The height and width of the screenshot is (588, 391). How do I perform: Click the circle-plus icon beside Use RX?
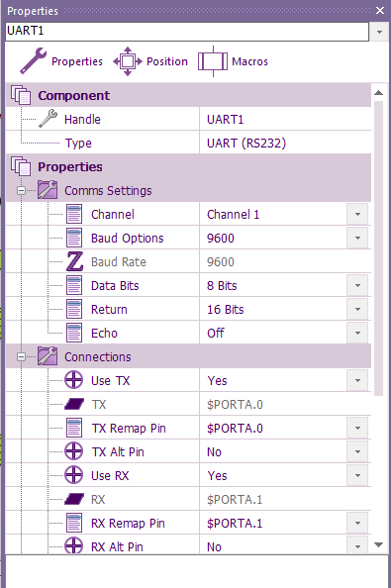tap(74, 475)
